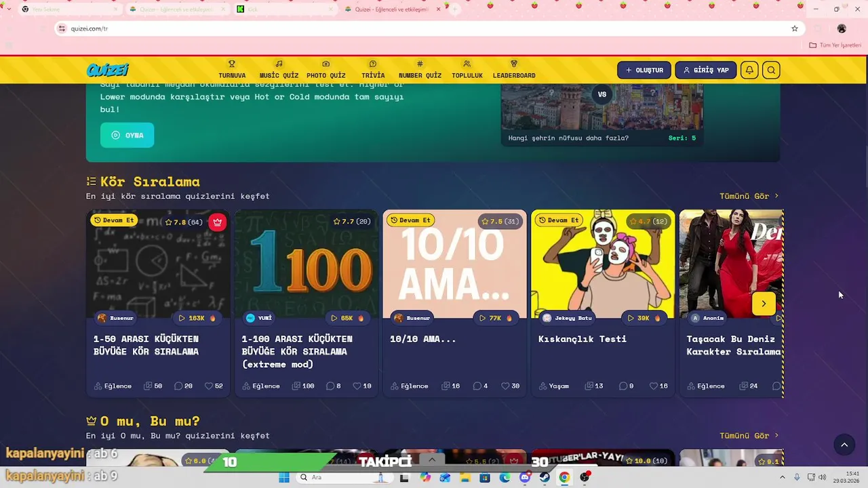The height and width of the screenshot is (488, 868).
Task: Click the Windows taskbar Ara search box
Action: tap(344, 477)
